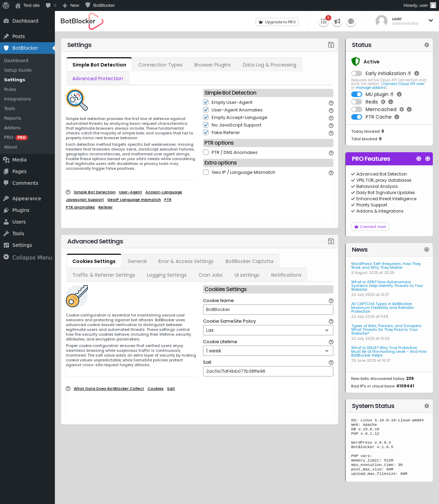439x504 pixels.
Task: Expand the user administrator menu chevron
Action: tap(431, 21)
